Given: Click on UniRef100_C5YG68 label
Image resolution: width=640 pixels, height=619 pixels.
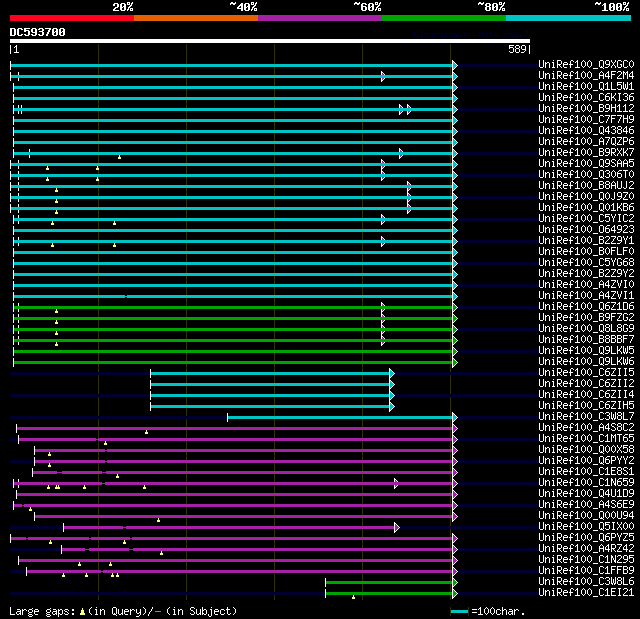Looking at the screenshot, I should coord(586,263).
